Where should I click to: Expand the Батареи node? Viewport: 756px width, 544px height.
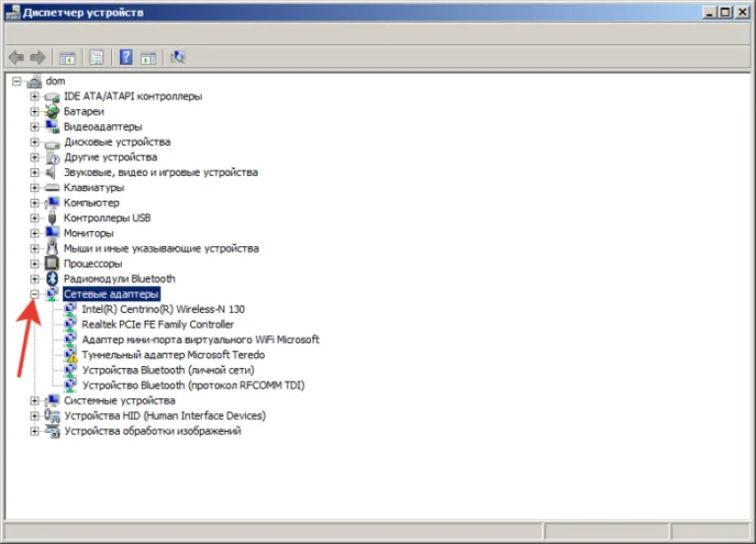[34, 112]
